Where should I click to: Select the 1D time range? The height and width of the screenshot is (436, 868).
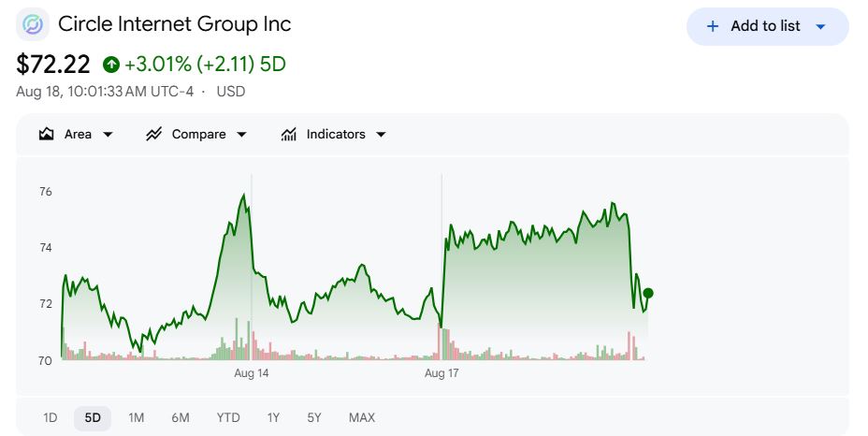(51, 417)
